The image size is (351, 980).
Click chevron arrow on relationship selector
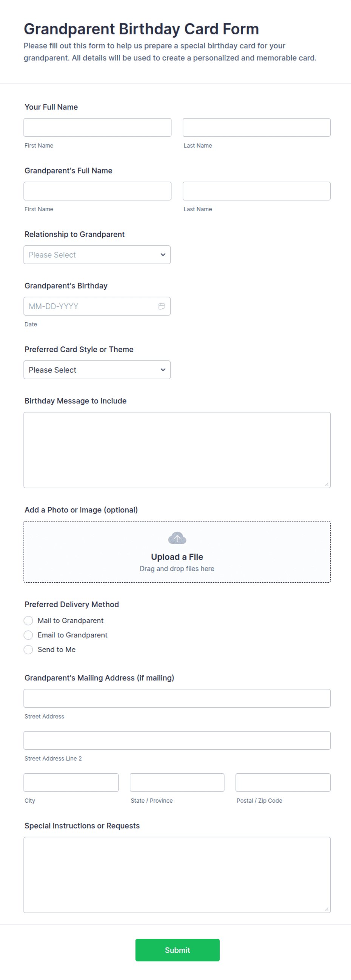163,254
